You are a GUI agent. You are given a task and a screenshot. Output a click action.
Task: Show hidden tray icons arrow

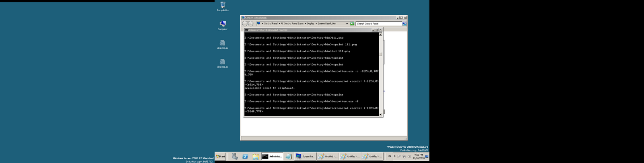(x=394, y=156)
